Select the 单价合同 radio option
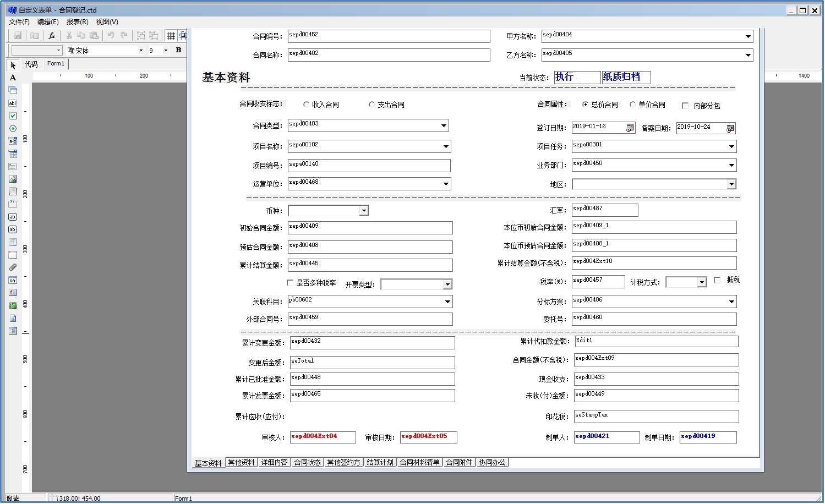Image resolution: width=825 pixels, height=504 pixels. click(633, 105)
